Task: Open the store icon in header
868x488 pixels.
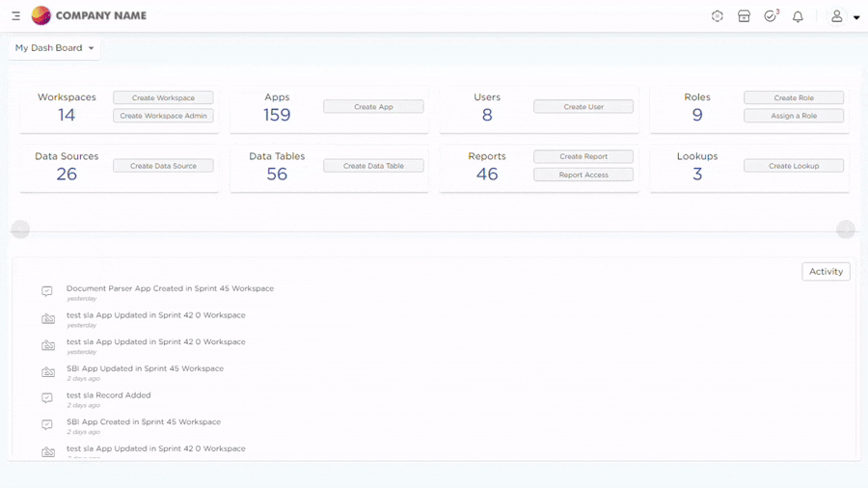Action: tap(744, 16)
